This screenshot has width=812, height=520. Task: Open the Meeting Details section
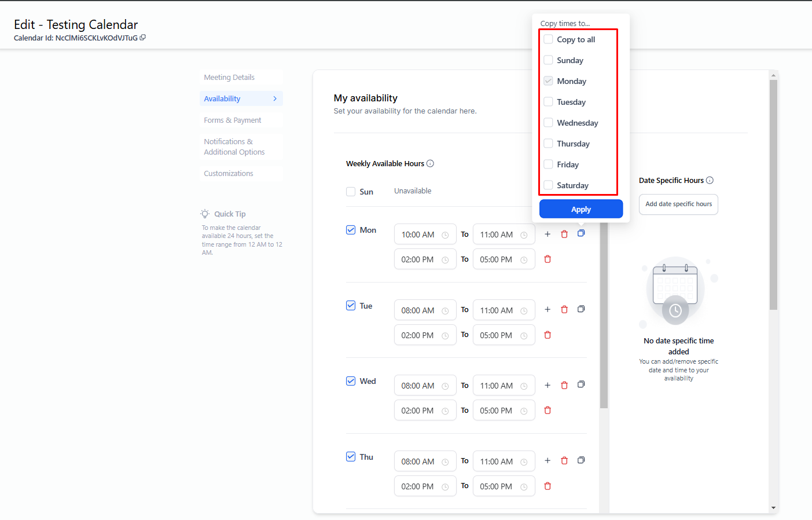(x=229, y=78)
